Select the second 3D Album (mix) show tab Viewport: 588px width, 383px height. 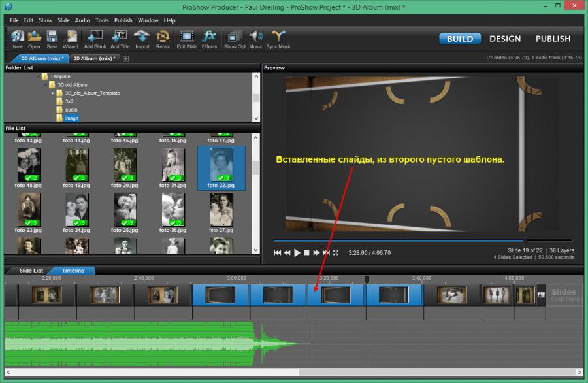tap(93, 59)
